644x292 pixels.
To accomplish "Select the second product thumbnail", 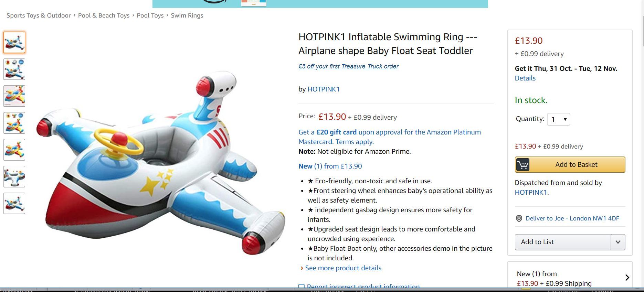I will coord(14,69).
